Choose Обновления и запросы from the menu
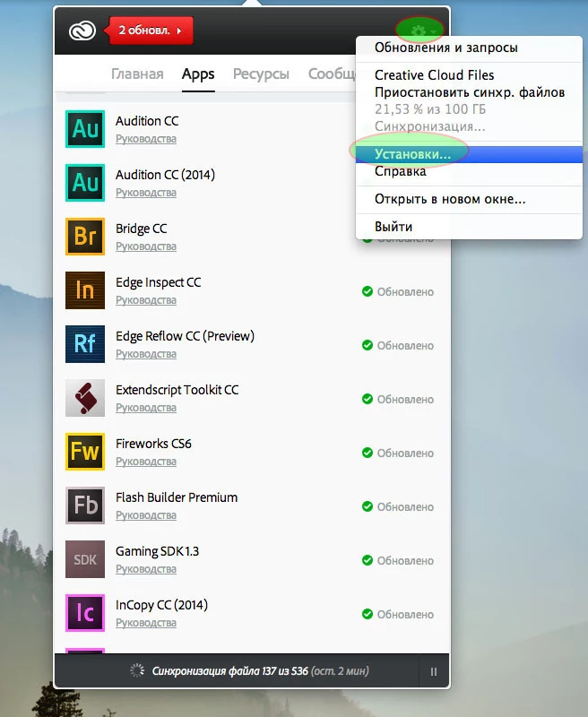The height and width of the screenshot is (717, 588). (445, 48)
